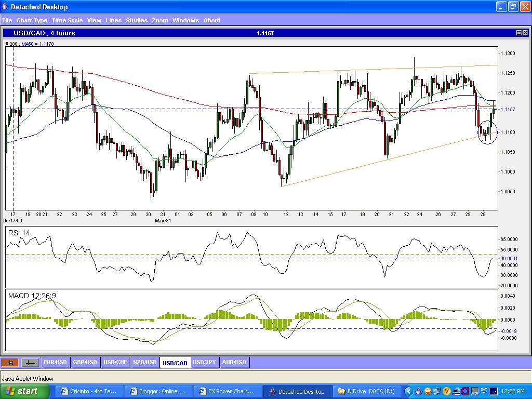Open the Lines menu

pyautogui.click(x=113, y=20)
